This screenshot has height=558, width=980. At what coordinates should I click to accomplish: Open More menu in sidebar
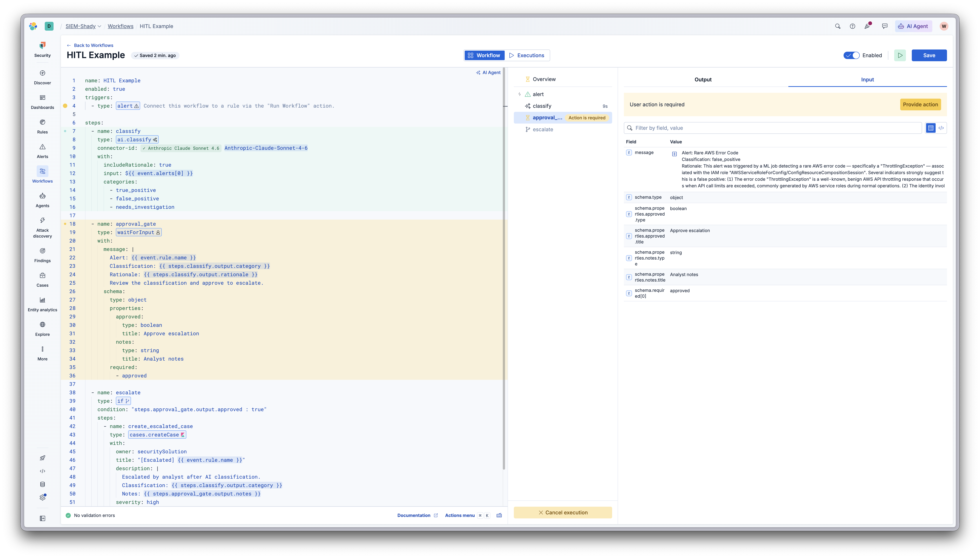(42, 353)
